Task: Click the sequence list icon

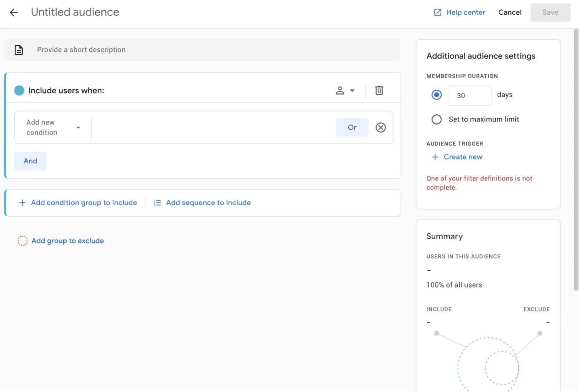Action: point(157,203)
